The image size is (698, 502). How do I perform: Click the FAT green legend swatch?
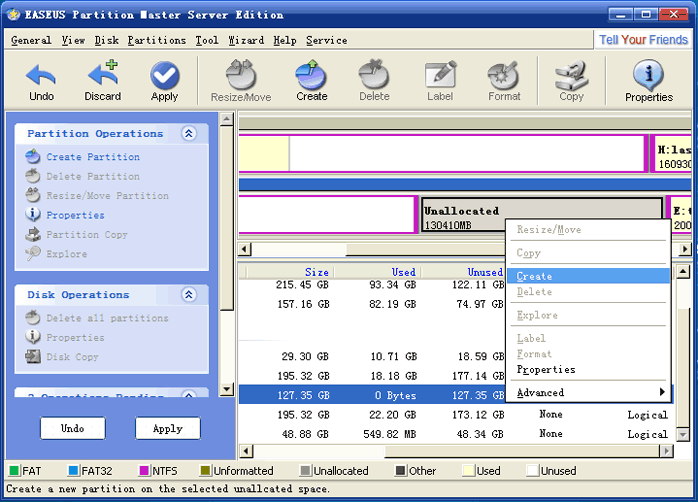pyautogui.click(x=14, y=470)
